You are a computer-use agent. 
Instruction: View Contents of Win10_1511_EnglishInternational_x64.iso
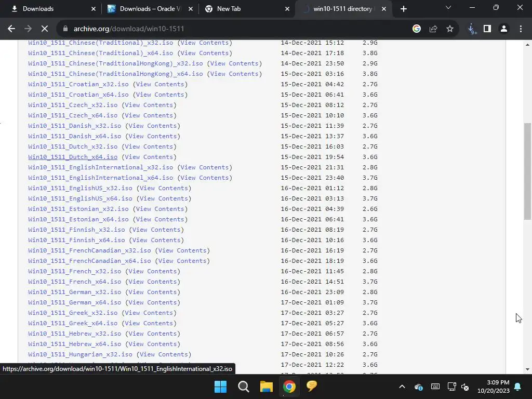[x=205, y=178]
